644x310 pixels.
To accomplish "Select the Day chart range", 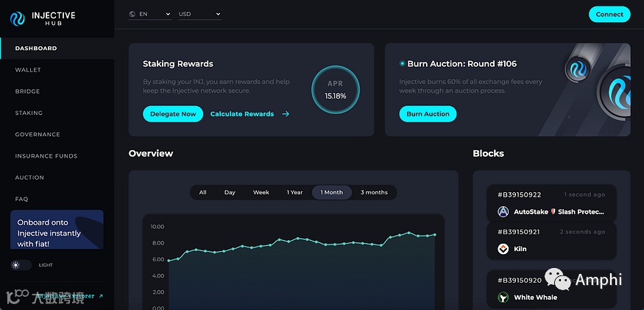I will [x=230, y=192].
